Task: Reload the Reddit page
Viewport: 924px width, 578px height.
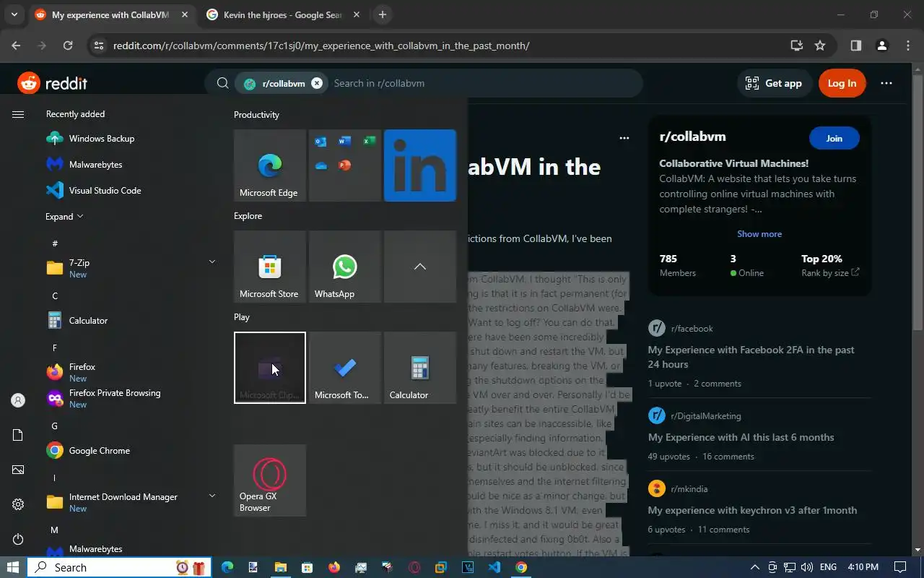Action: click(67, 46)
